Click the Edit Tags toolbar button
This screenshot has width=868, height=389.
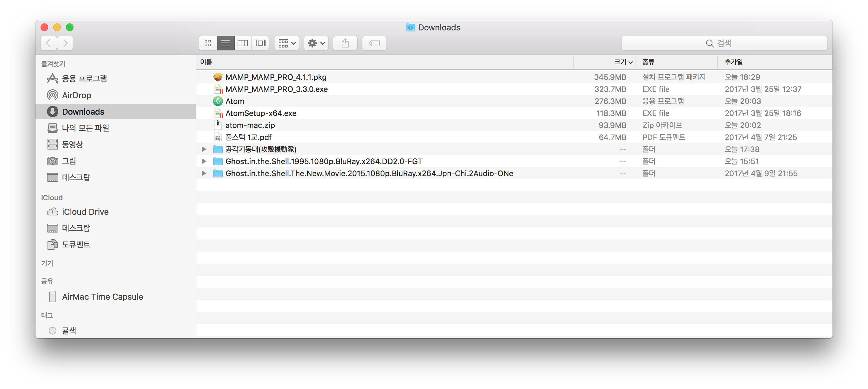[374, 43]
